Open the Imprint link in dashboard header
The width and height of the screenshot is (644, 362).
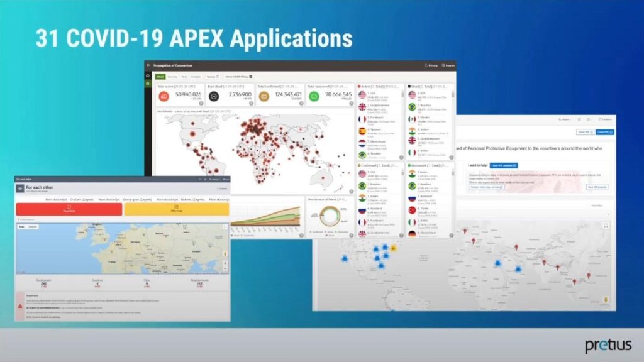point(448,65)
